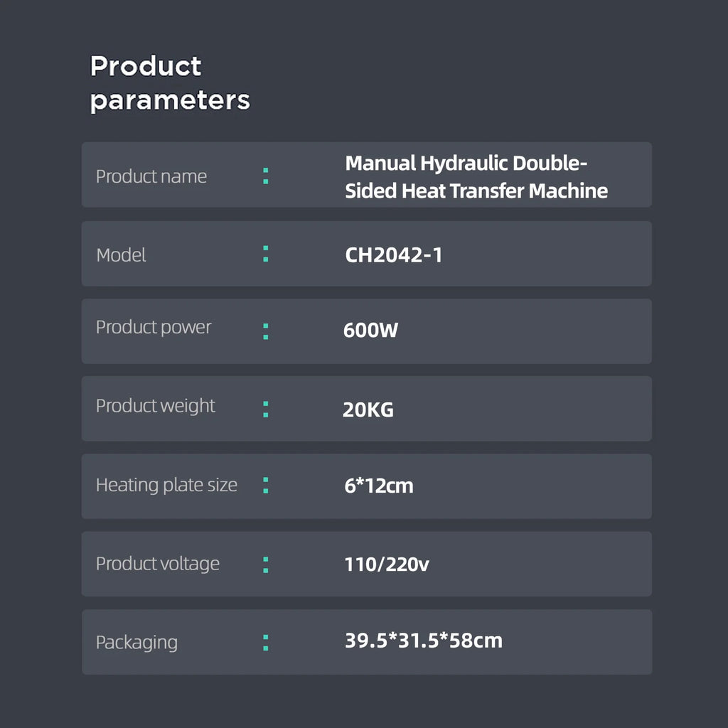Image resolution: width=728 pixels, height=728 pixels.
Task: Click the "Product weight" label
Action: (x=155, y=405)
